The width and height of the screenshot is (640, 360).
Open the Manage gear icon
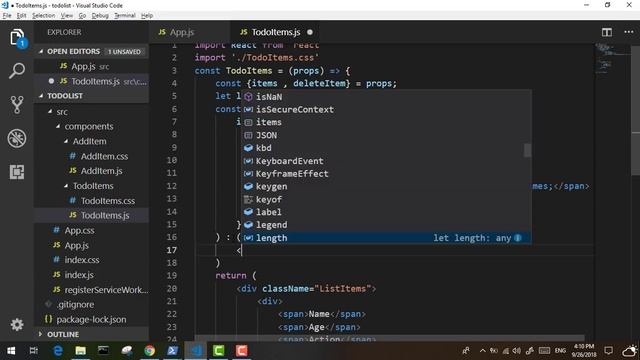[x=17, y=324]
